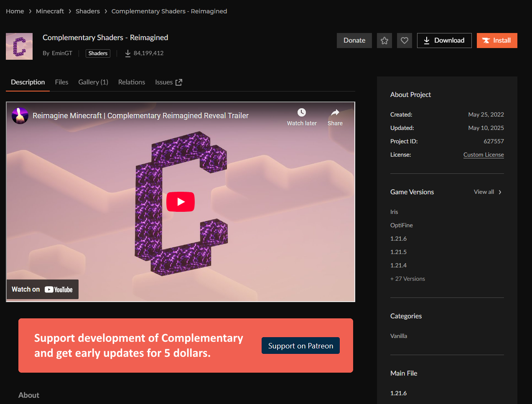Click the Updated date May 10, 2025
The image size is (532, 404).
(486, 128)
